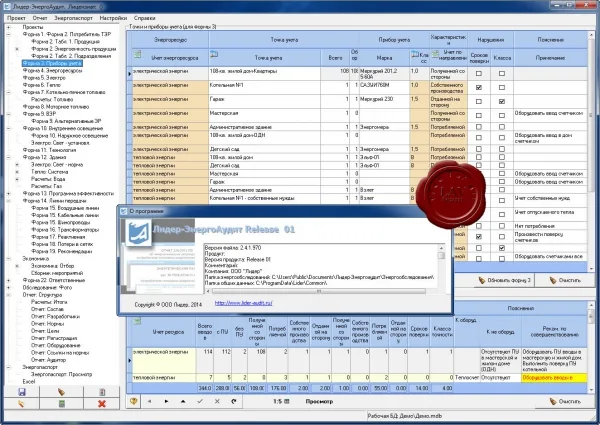The image size is (600, 425).
Task: Click the red X delete icon
Action: click(102, 404)
